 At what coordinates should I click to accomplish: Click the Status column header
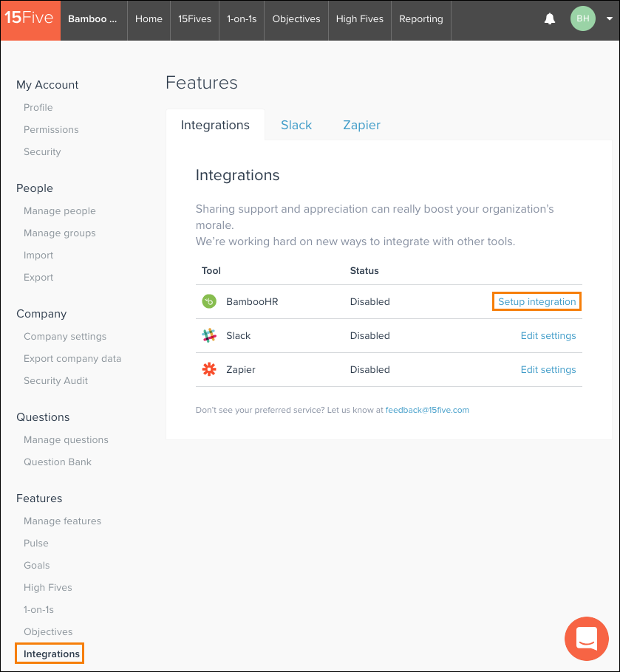(x=364, y=271)
